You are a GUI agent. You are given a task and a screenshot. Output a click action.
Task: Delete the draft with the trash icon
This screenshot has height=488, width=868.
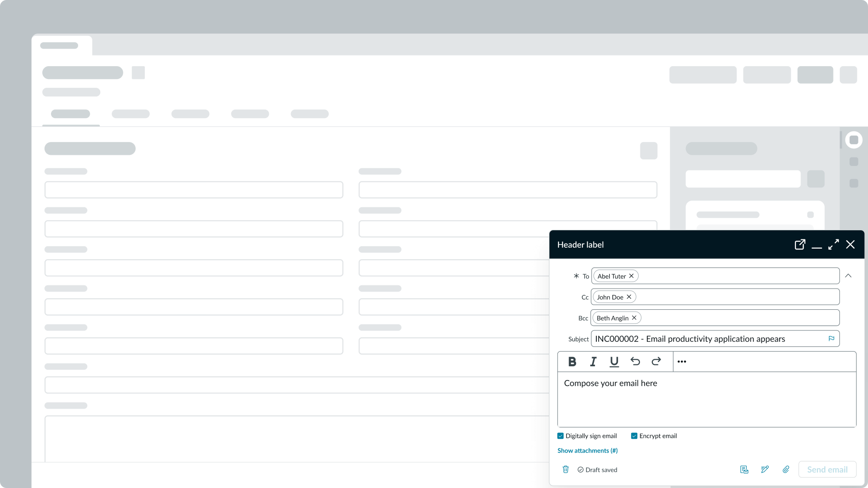point(566,469)
